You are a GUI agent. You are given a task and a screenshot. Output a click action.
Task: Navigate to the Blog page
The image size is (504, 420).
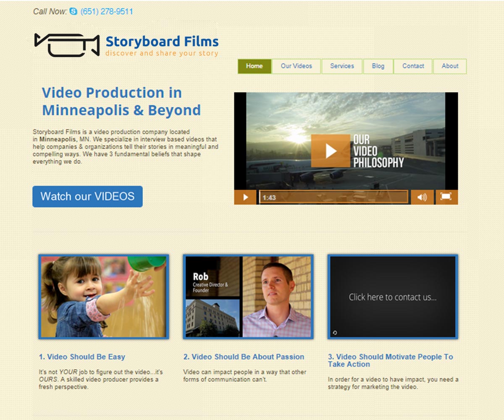point(378,66)
